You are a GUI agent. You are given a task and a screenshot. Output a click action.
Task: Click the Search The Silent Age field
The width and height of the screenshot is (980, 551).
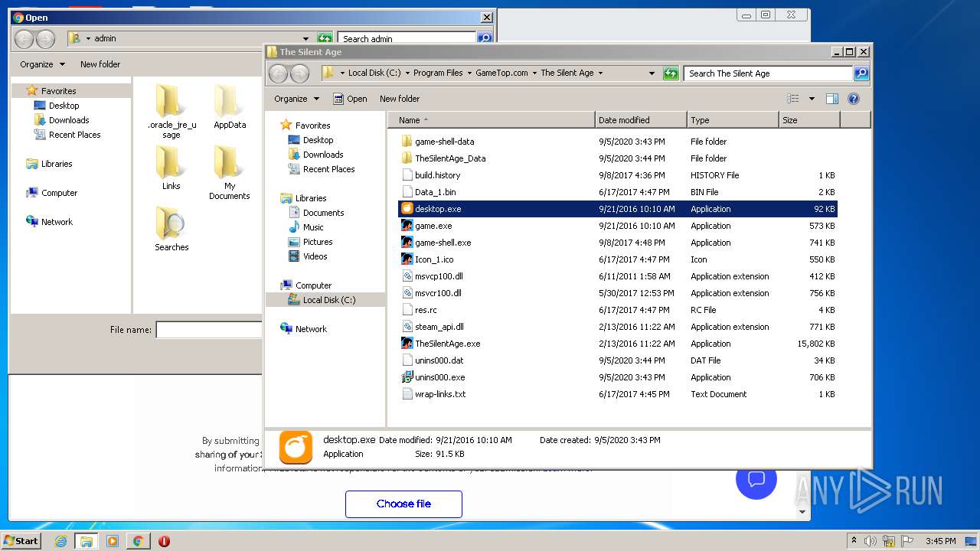pos(768,73)
